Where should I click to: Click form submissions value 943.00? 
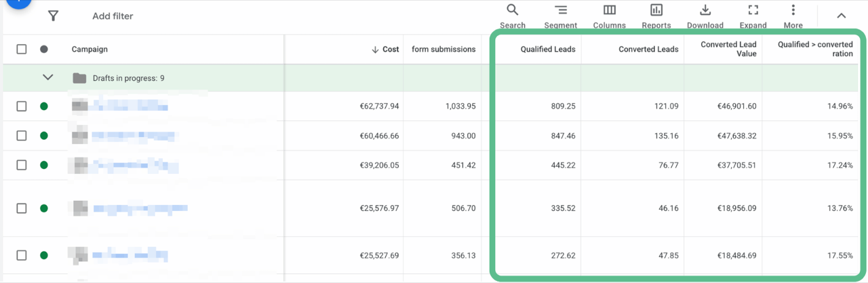(463, 136)
